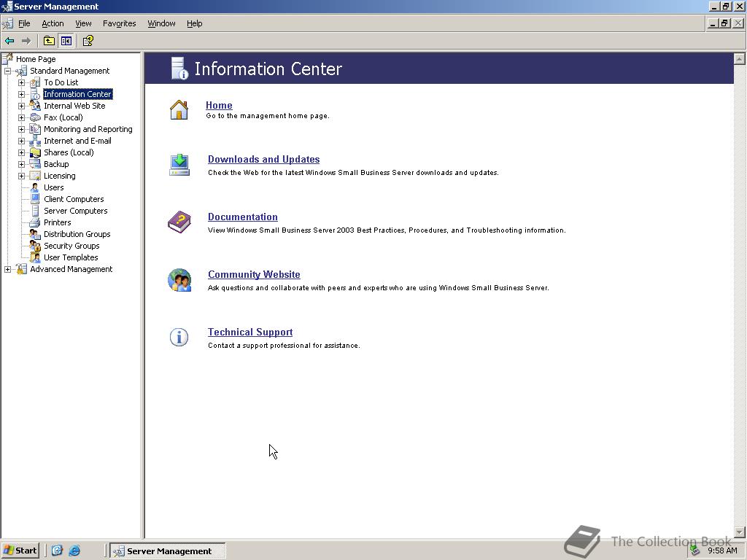This screenshot has width=747, height=560.
Task: Expand the Information Center node
Action: 21,94
